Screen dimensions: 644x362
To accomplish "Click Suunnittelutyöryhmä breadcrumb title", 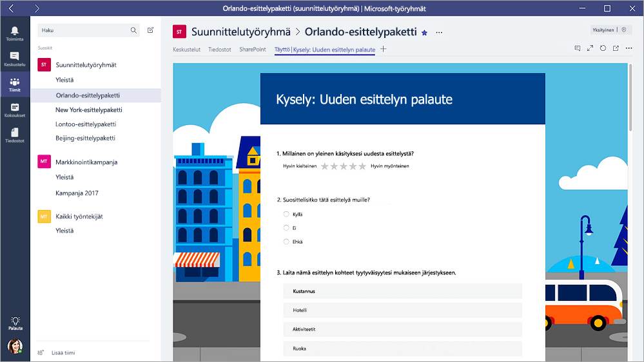I will click(x=240, y=32).
